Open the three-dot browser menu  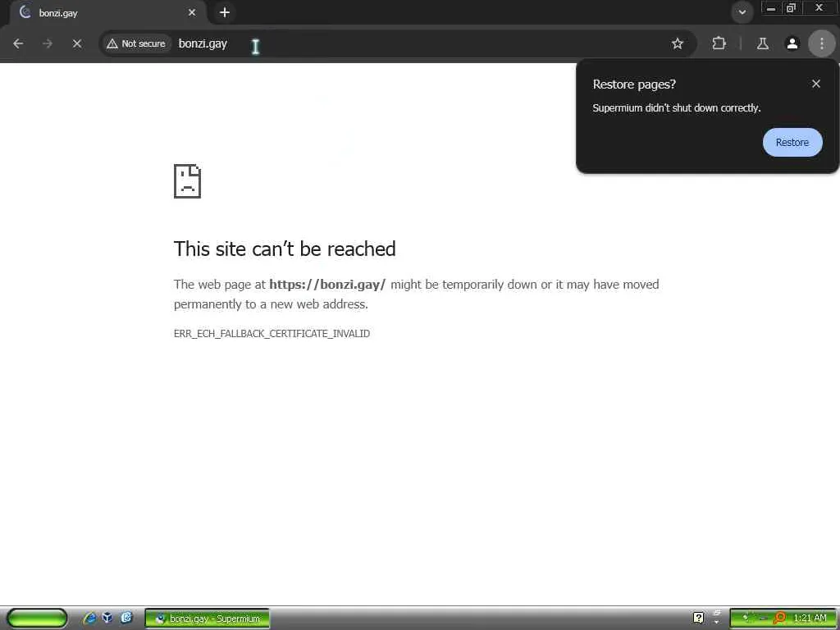point(822,43)
